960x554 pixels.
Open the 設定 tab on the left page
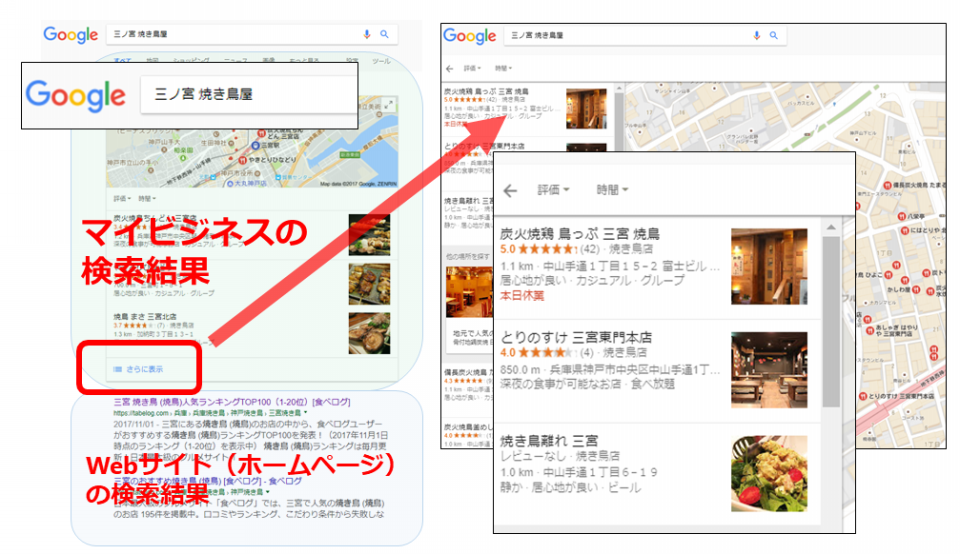pos(352,61)
